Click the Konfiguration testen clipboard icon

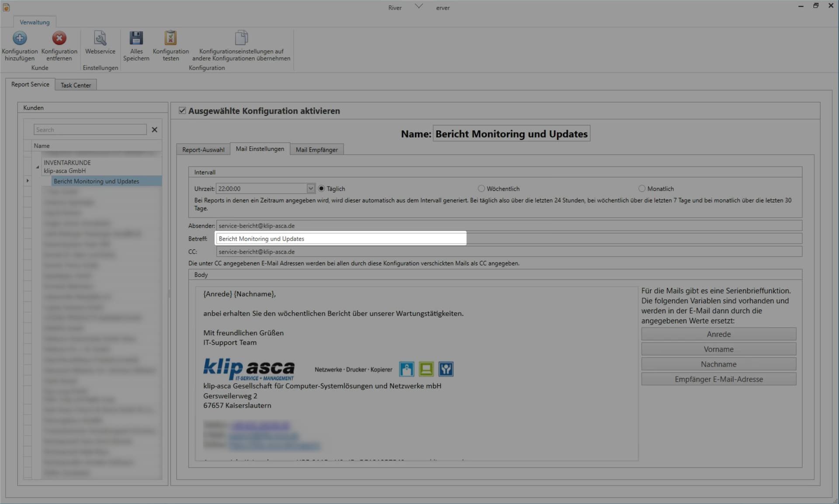point(170,38)
